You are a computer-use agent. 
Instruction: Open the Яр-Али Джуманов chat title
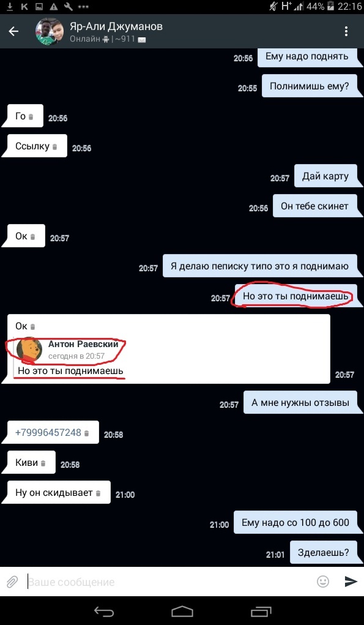point(116,27)
